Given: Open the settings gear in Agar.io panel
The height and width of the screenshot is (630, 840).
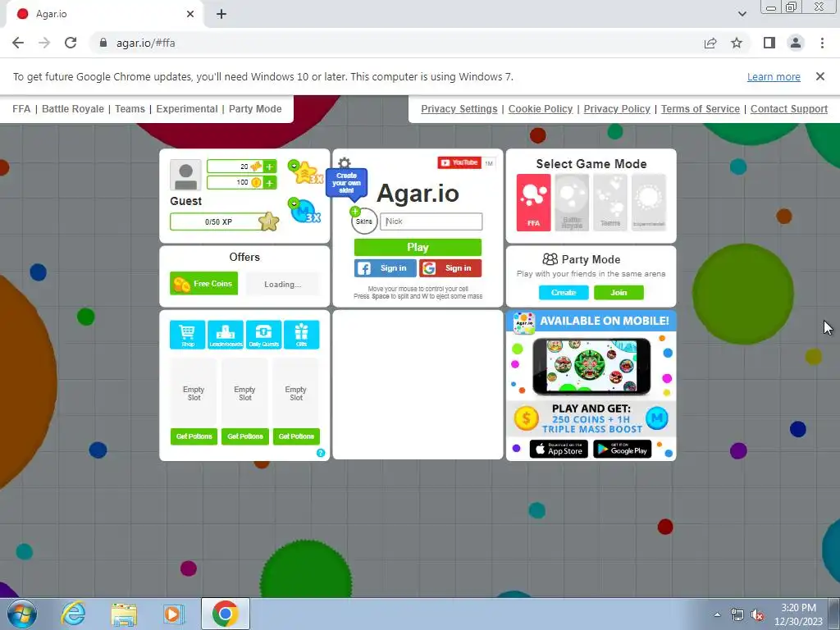Looking at the screenshot, I should pyautogui.click(x=345, y=163).
